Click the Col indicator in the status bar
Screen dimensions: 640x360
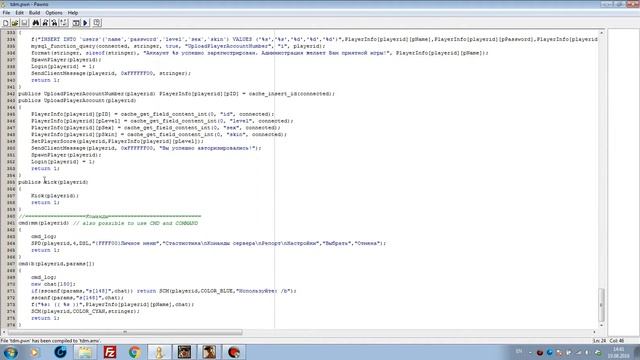point(617,341)
